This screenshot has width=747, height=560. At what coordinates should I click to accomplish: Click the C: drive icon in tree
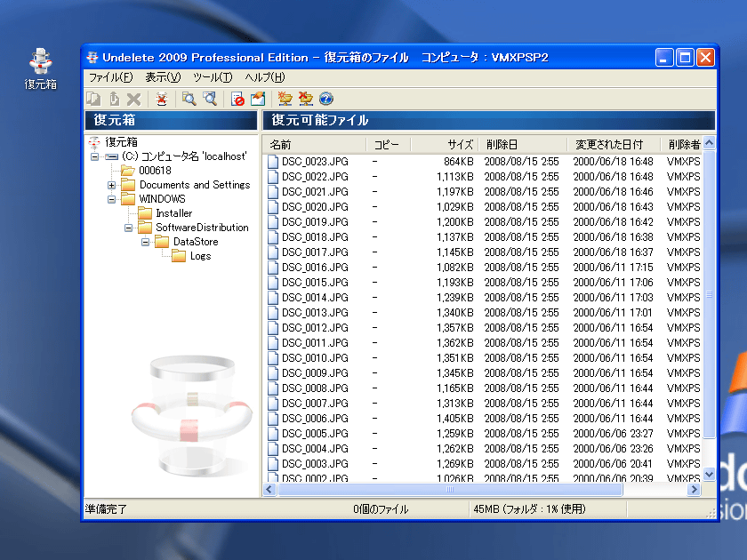click(112, 156)
